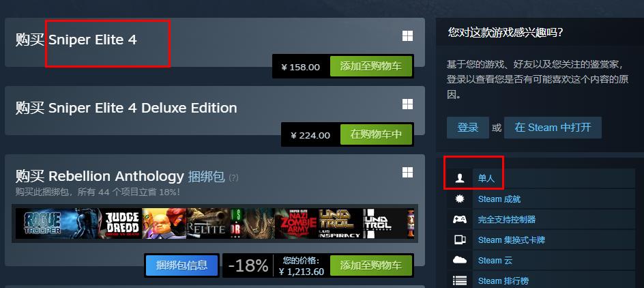Open the Steam 成就 link
Screen dimensions: 644x288
499,199
